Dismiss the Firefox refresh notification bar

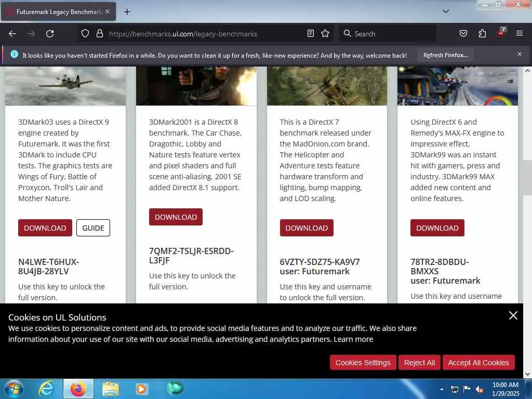tap(519, 54)
